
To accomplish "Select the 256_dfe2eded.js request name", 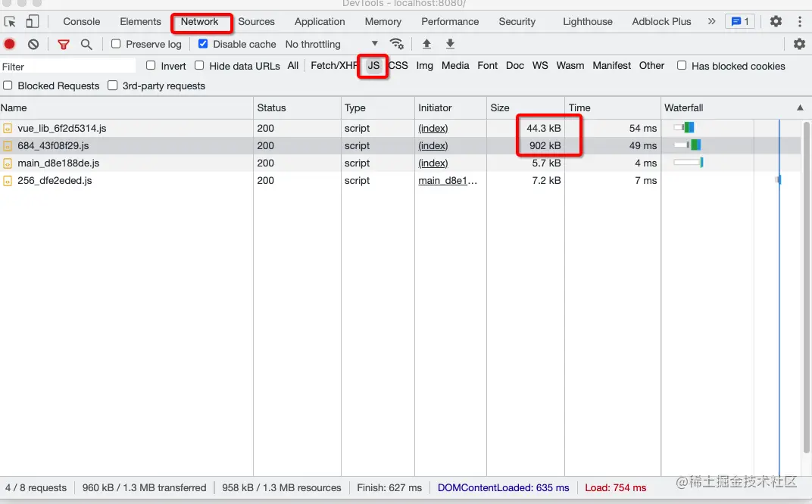I will tap(55, 181).
